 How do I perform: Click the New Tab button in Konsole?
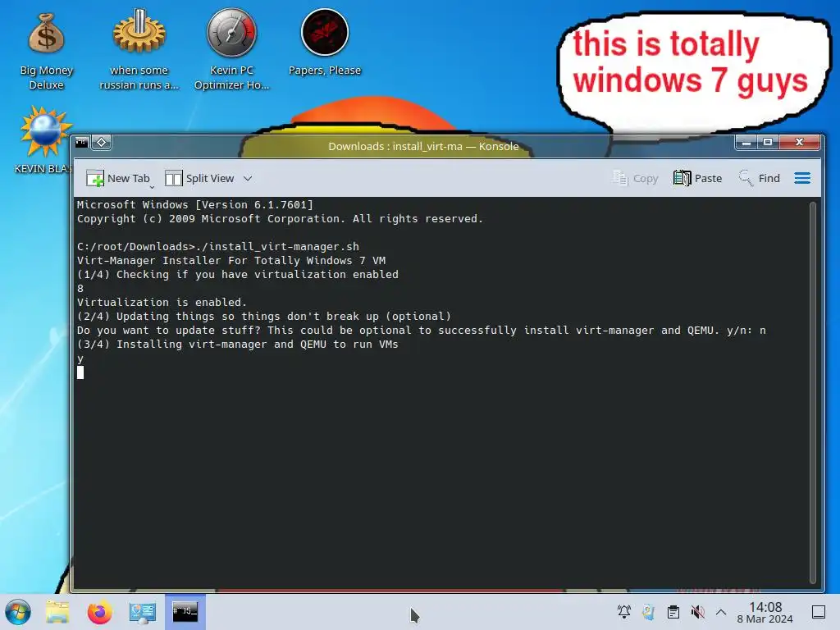point(118,178)
